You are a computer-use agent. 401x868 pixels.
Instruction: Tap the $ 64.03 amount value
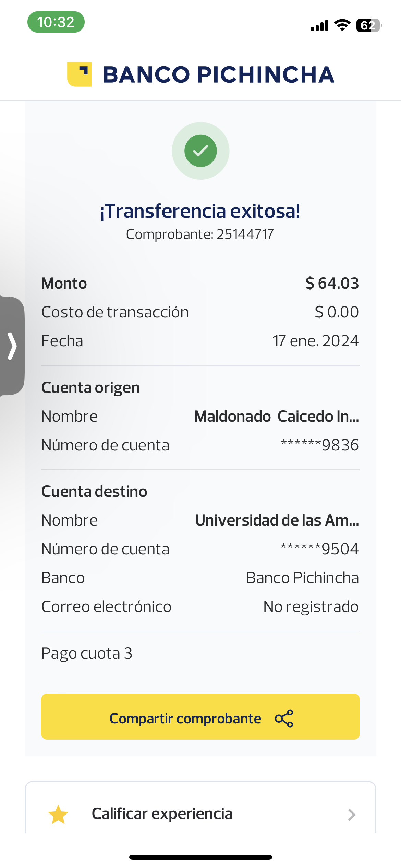(x=332, y=283)
